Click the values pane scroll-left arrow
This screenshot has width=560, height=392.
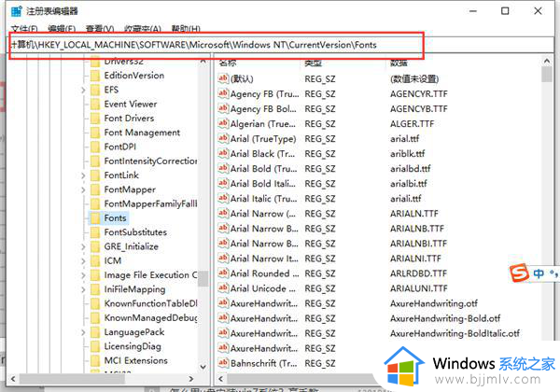coord(220,379)
